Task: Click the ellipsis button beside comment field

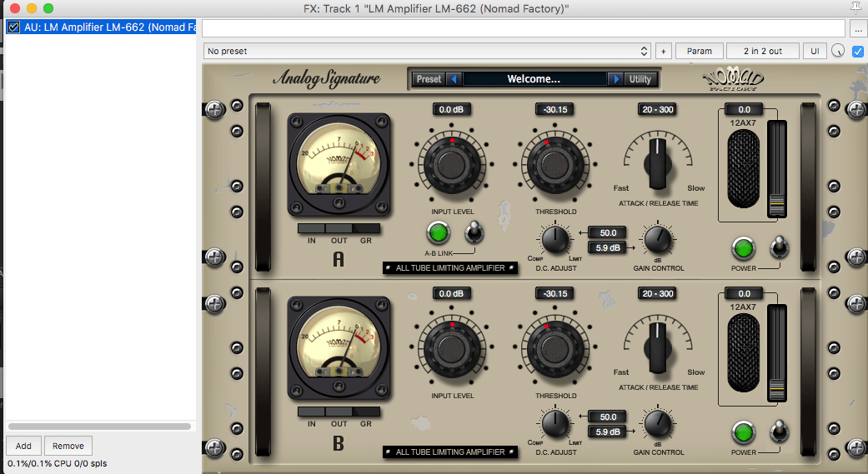Action: click(x=857, y=29)
